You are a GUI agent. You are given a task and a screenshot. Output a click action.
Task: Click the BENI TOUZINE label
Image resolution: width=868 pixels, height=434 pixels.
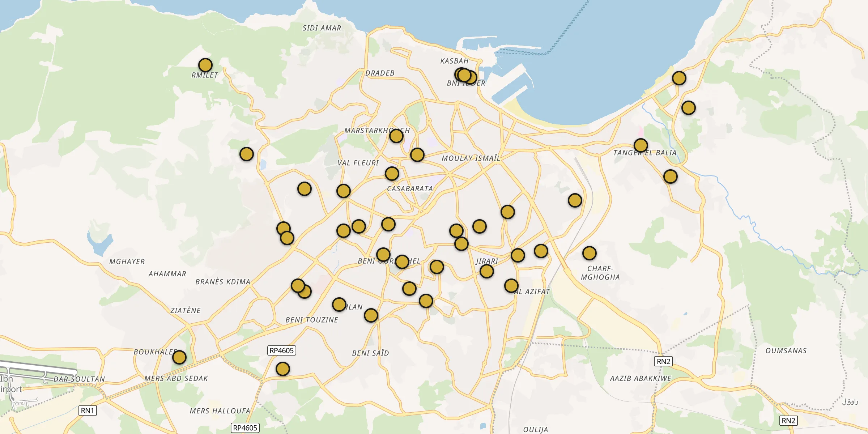point(312,320)
